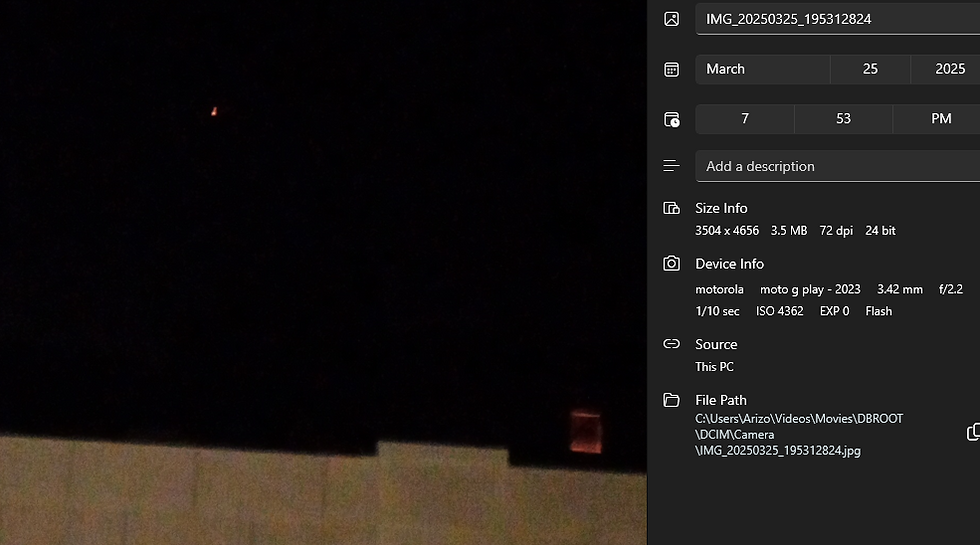Click the 3.5 MB file size text
The width and height of the screenshot is (980, 545).
[x=789, y=231]
